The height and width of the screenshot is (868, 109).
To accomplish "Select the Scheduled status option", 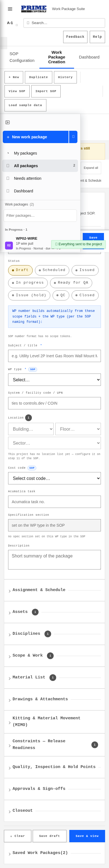I will (x=52, y=270).
